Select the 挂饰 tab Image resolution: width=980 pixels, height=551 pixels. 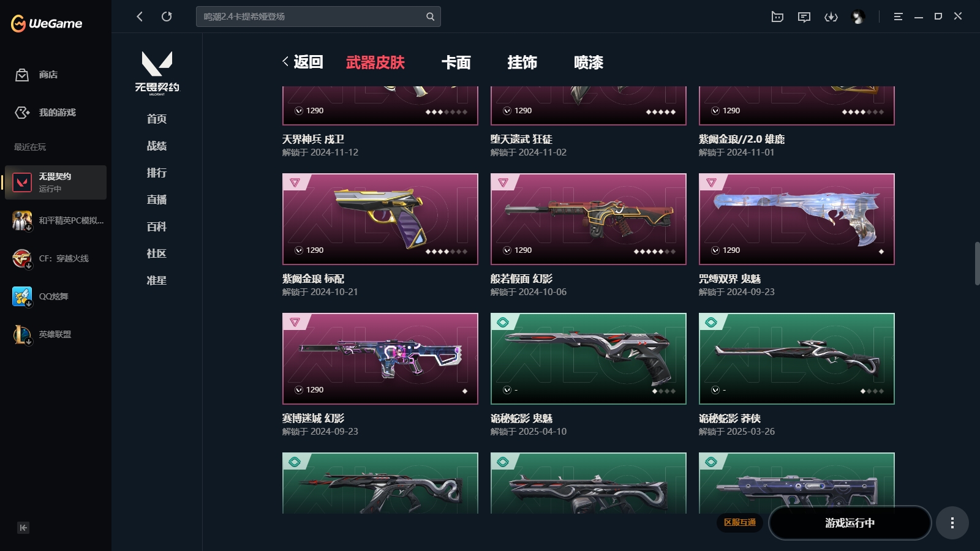click(522, 62)
